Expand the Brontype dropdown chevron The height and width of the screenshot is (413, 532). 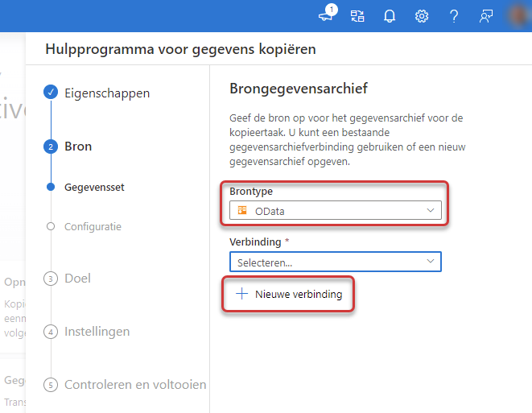[x=431, y=210]
